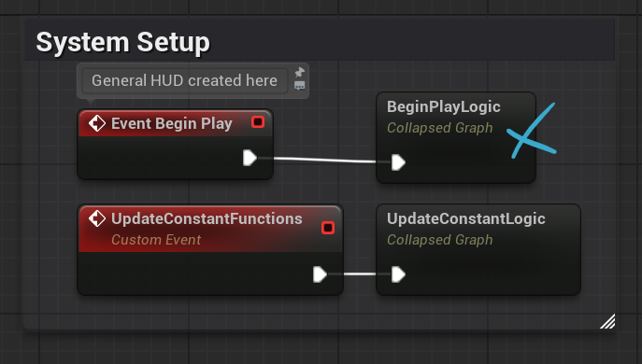Click the pin icon on the comment bubble
Screen dimensions: 642x364
pos(300,72)
